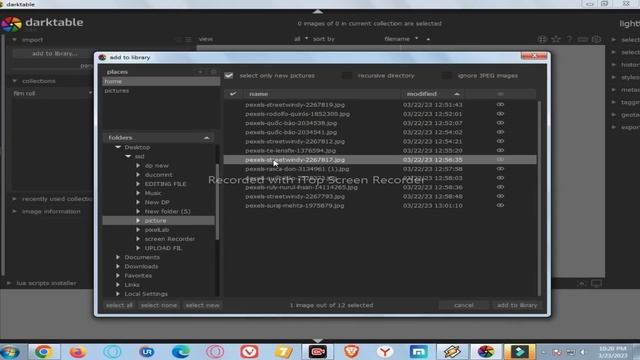Expand the image information panel
This screenshot has height=360, width=640.
(x=51, y=211)
